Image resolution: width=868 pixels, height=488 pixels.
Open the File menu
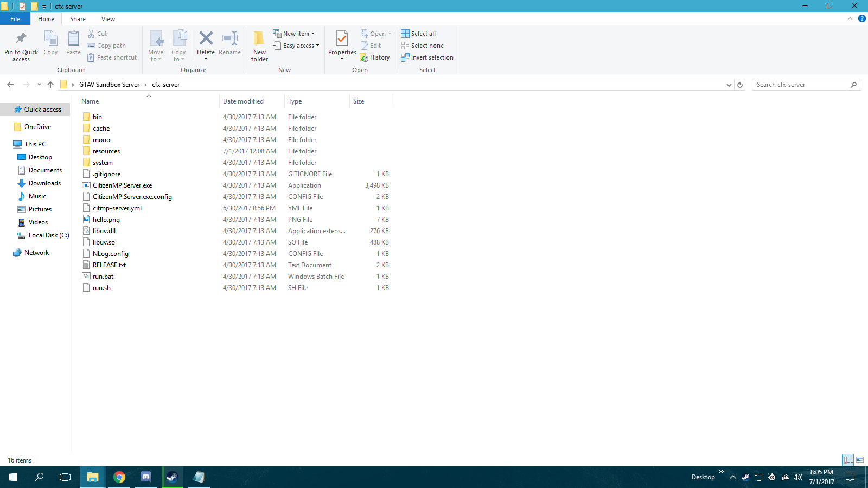click(15, 19)
